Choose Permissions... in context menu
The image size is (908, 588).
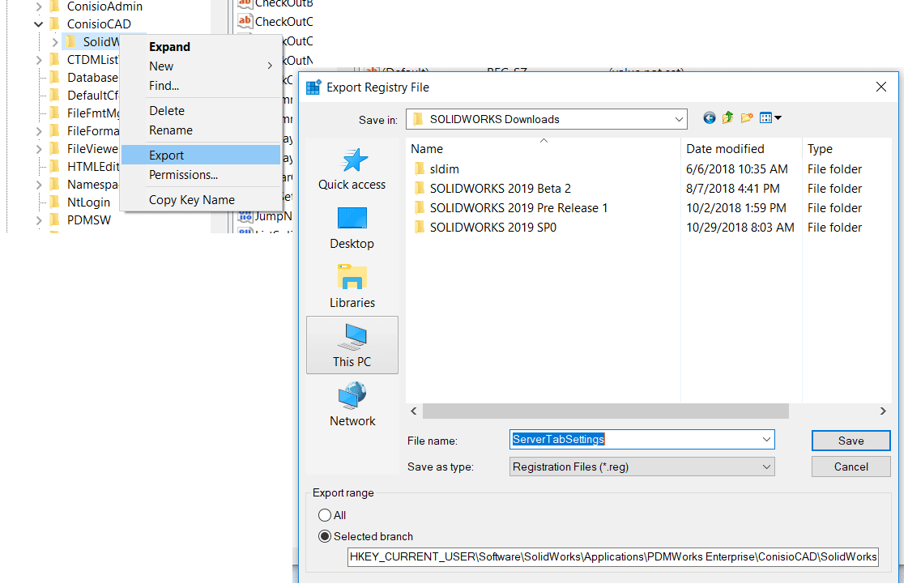point(200,175)
